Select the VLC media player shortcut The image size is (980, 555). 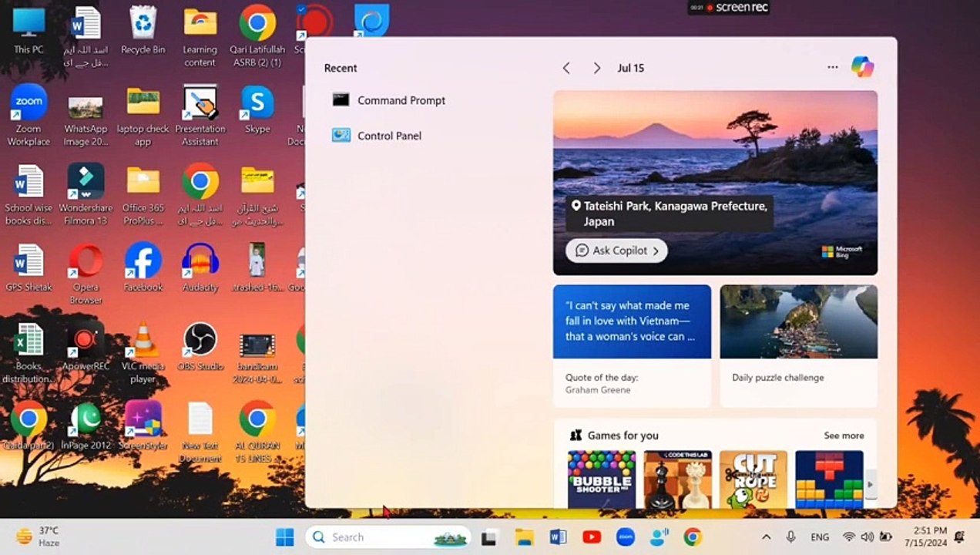pyautogui.click(x=143, y=353)
